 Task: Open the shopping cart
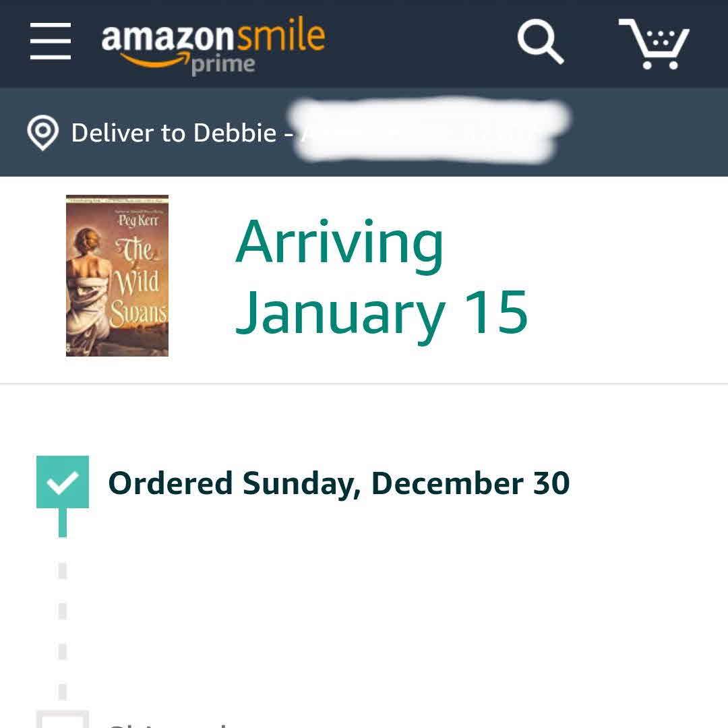pyautogui.click(x=653, y=43)
